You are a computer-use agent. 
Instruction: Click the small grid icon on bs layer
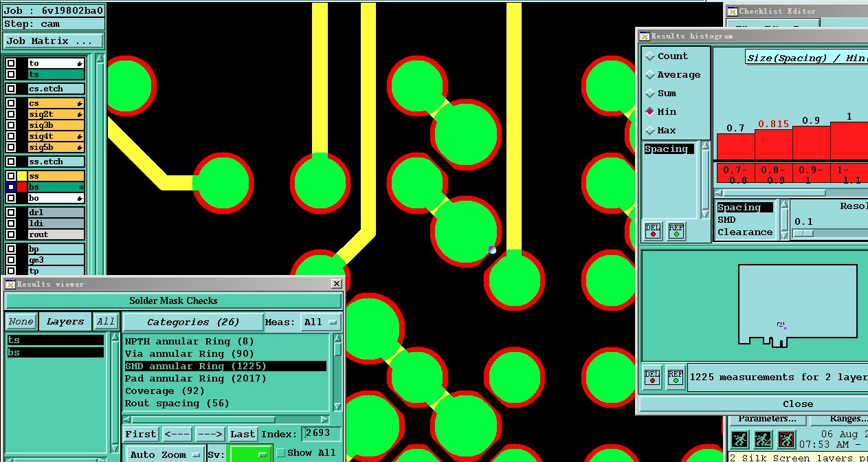coord(81,187)
